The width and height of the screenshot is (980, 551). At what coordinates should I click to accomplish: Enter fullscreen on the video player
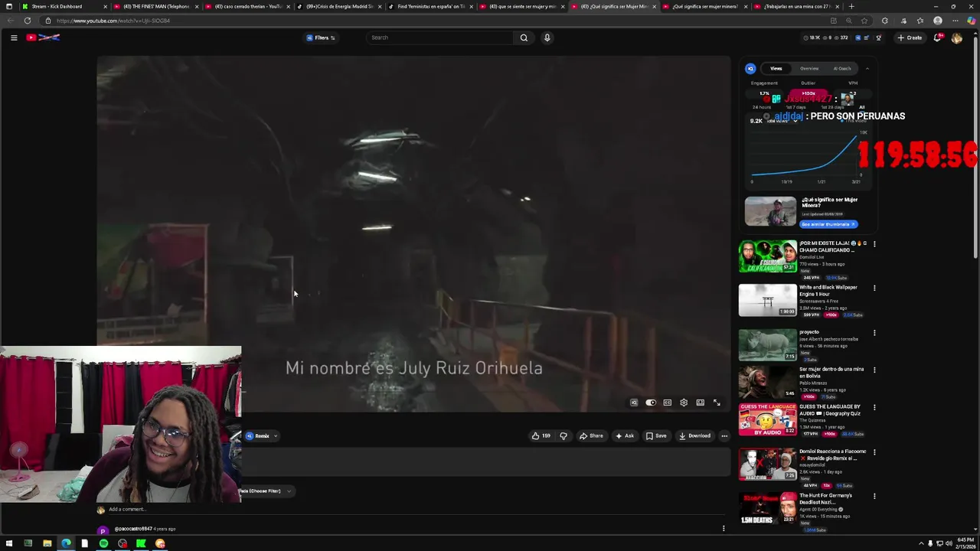717,403
